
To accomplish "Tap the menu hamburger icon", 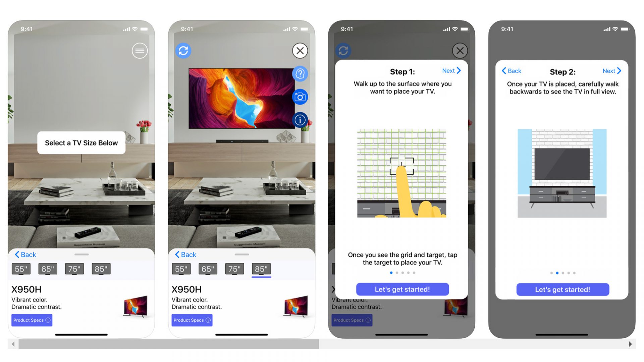I will click(x=140, y=50).
